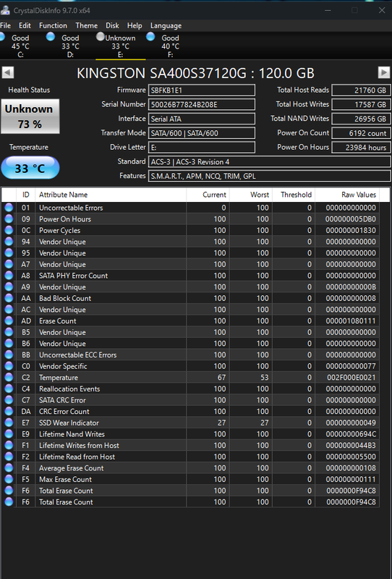Click status icon of Lifetime Nand Writes row
The width and height of the screenshot is (392, 579).
click(x=9, y=434)
